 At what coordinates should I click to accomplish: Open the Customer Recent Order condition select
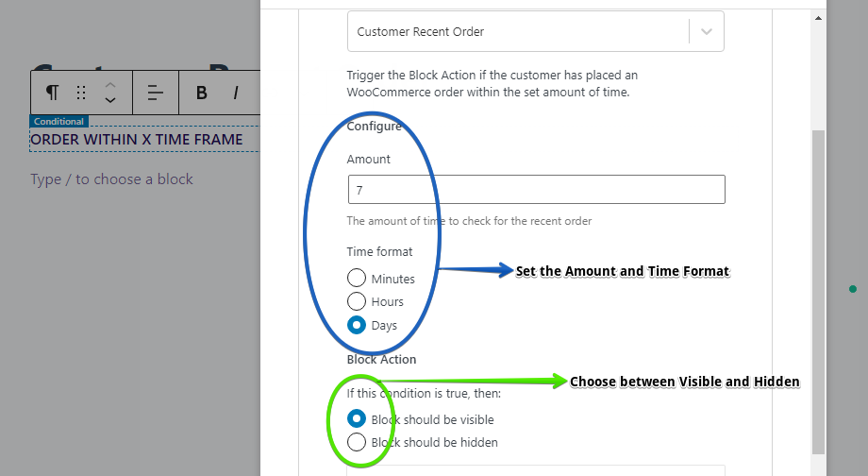pyautogui.click(x=535, y=31)
